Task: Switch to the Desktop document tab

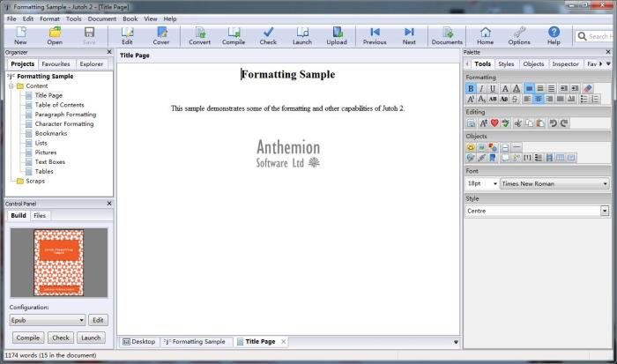Action: click(x=139, y=342)
